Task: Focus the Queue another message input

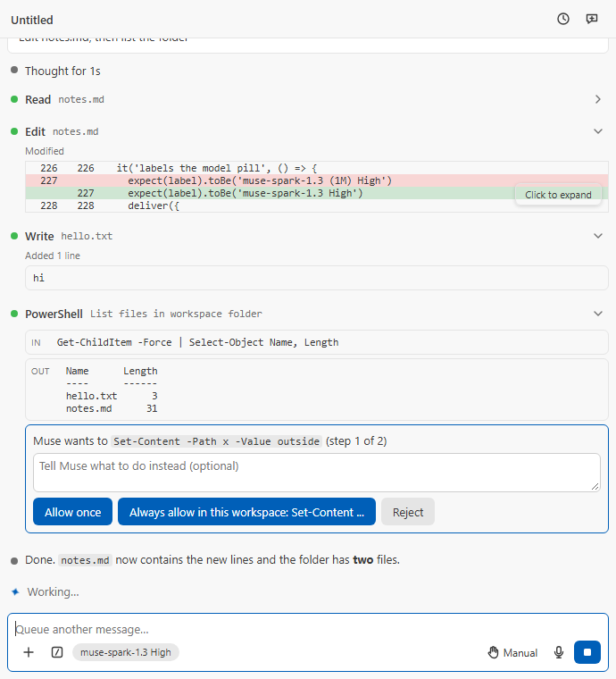Action: pos(307,629)
